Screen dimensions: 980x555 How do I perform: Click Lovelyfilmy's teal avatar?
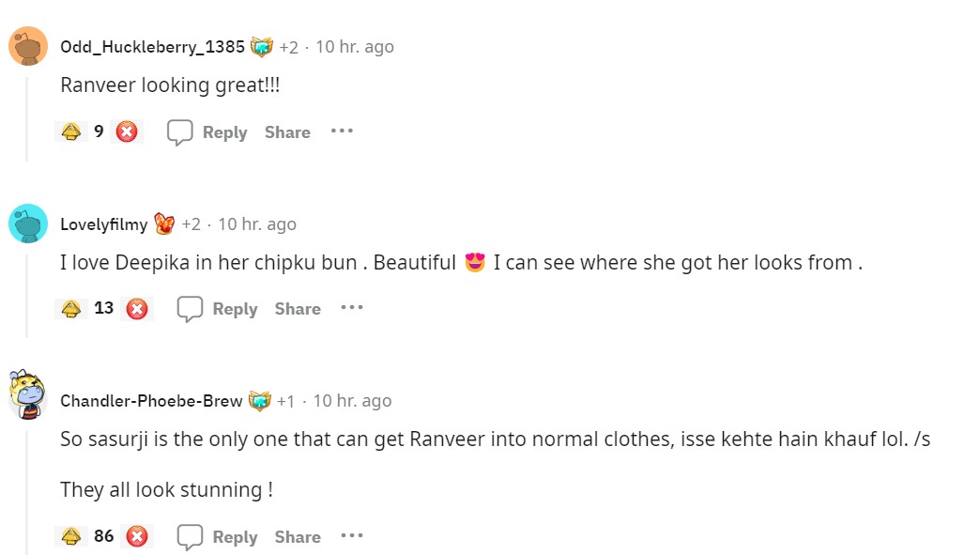tap(28, 224)
